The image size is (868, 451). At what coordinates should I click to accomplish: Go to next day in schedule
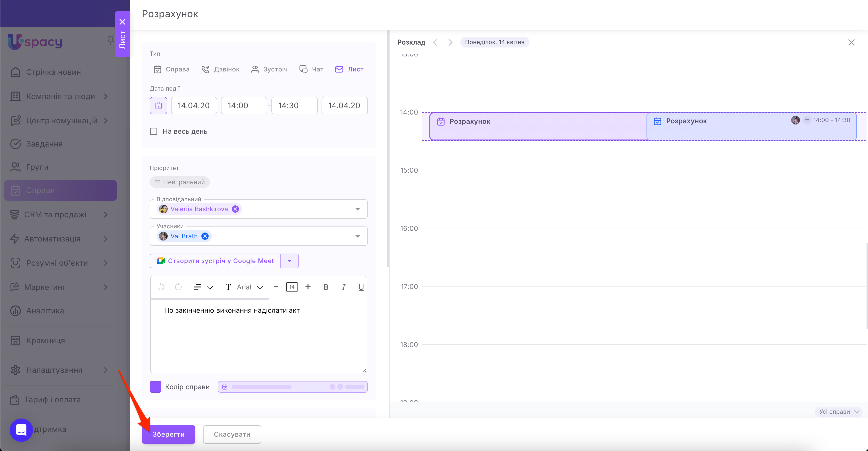[x=450, y=42]
